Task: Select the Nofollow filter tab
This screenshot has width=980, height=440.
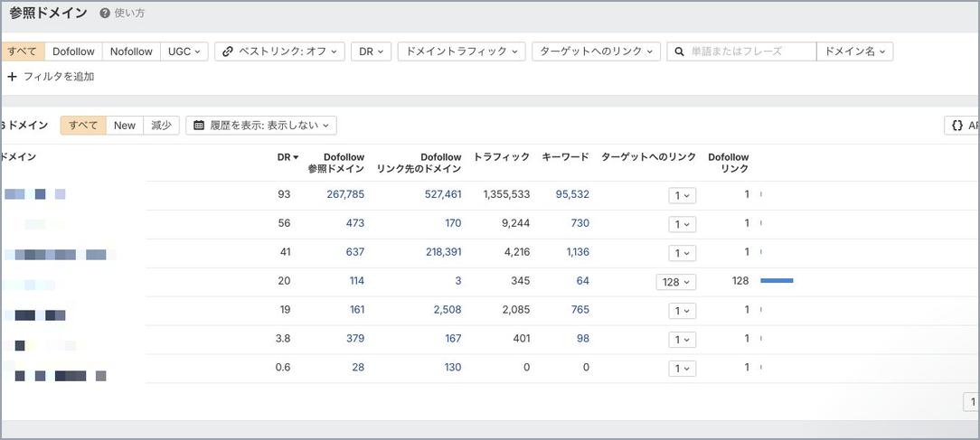Action: [x=131, y=51]
